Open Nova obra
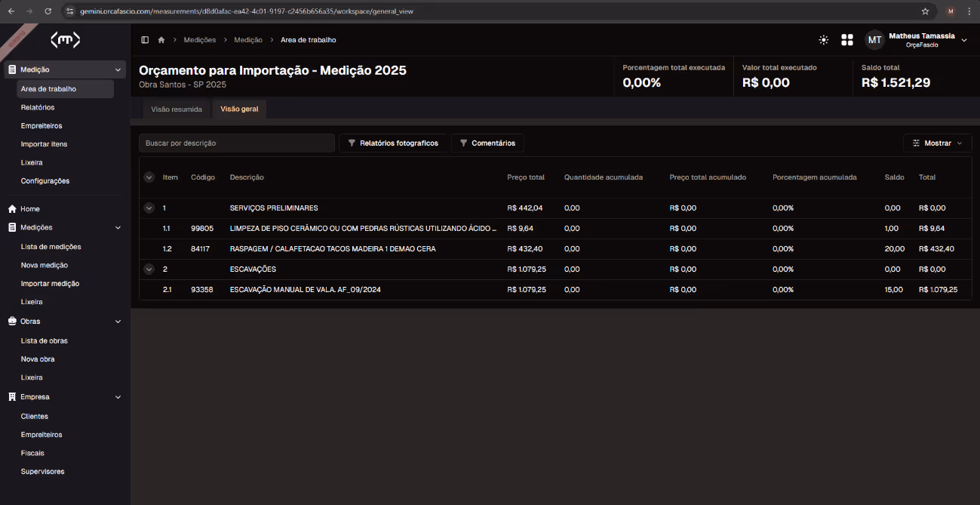 (38, 359)
